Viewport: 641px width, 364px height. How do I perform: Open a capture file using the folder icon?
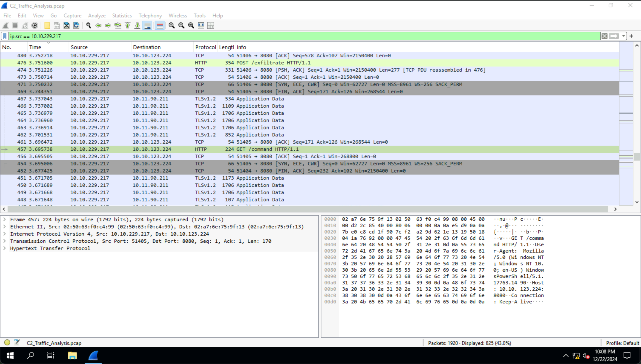click(47, 25)
